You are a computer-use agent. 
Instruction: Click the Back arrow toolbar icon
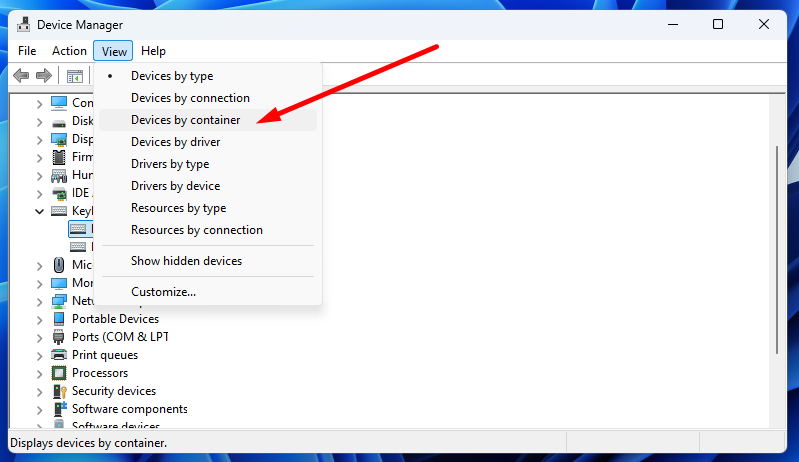(21, 76)
